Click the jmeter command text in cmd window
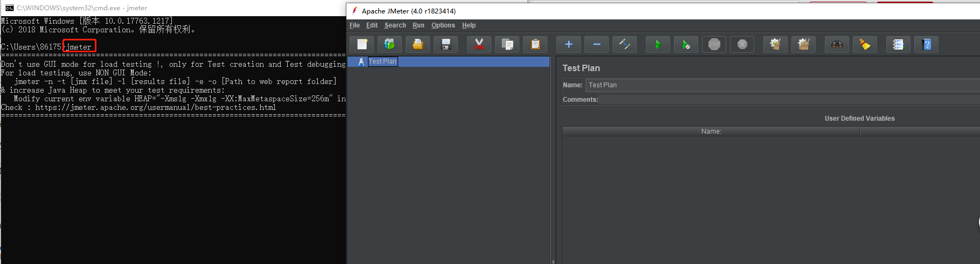Image resolution: width=980 pixels, height=264 pixels. point(79,47)
